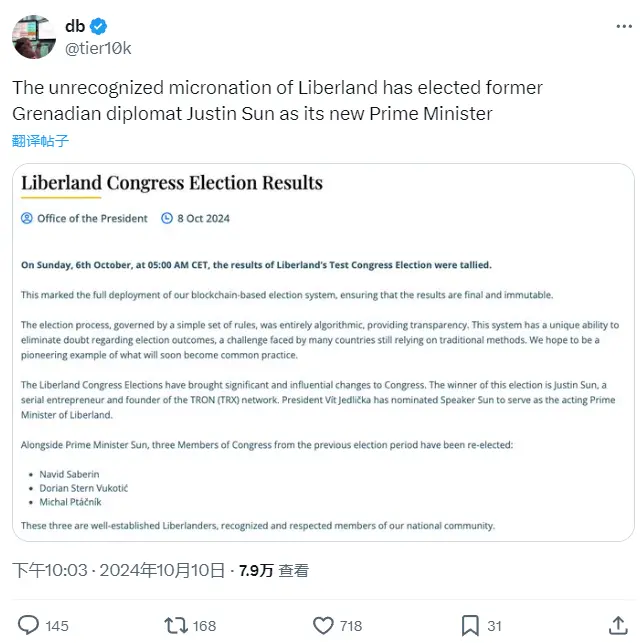644x643 pixels.
Task: Click the reply speech bubble icon
Action: coord(29,625)
